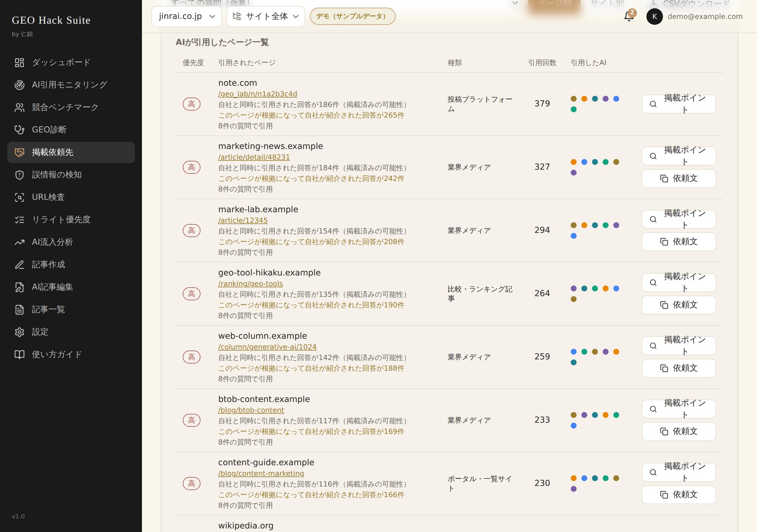Click 掲載ポイント for geo-tool-hikaku.example
The width and height of the screenshot is (757, 532).
pyautogui.click(x=679, y=283)
